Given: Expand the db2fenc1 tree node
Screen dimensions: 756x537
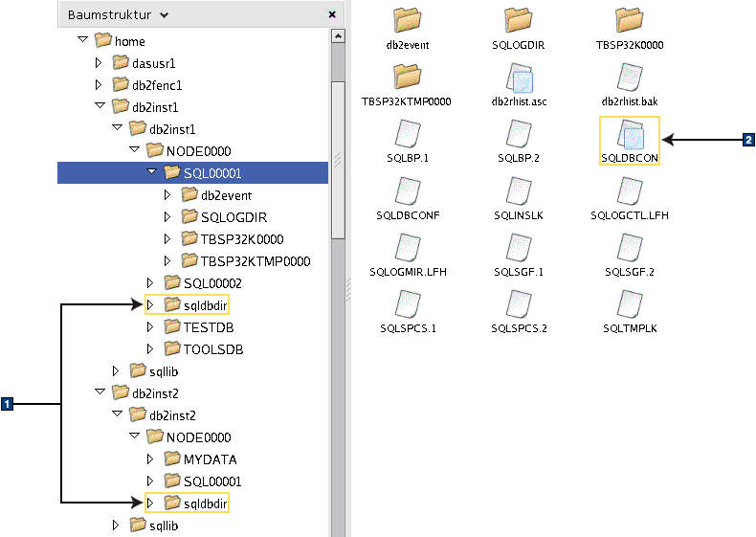Looking at the screenshot, I should point(99,85).
